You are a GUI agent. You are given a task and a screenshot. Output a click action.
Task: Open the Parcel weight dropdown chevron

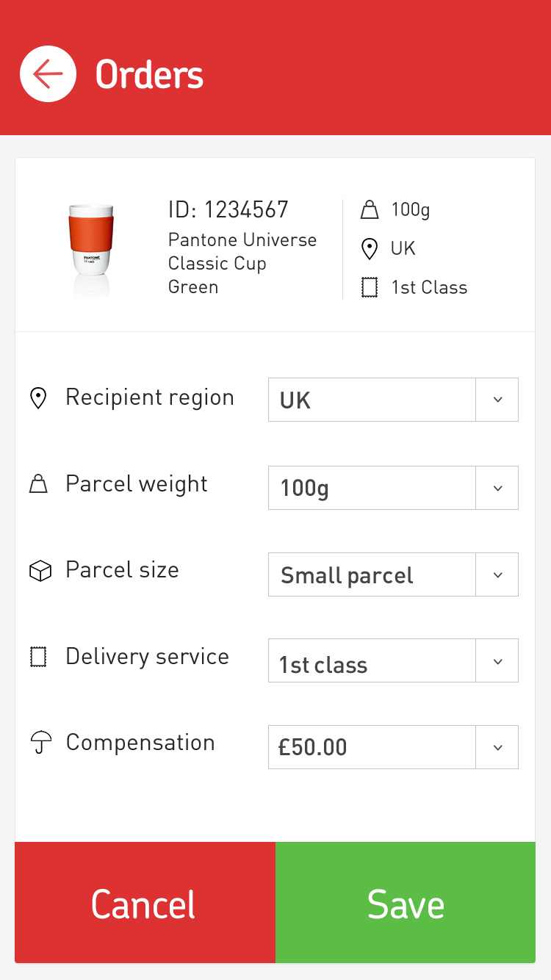pos(497,488)
